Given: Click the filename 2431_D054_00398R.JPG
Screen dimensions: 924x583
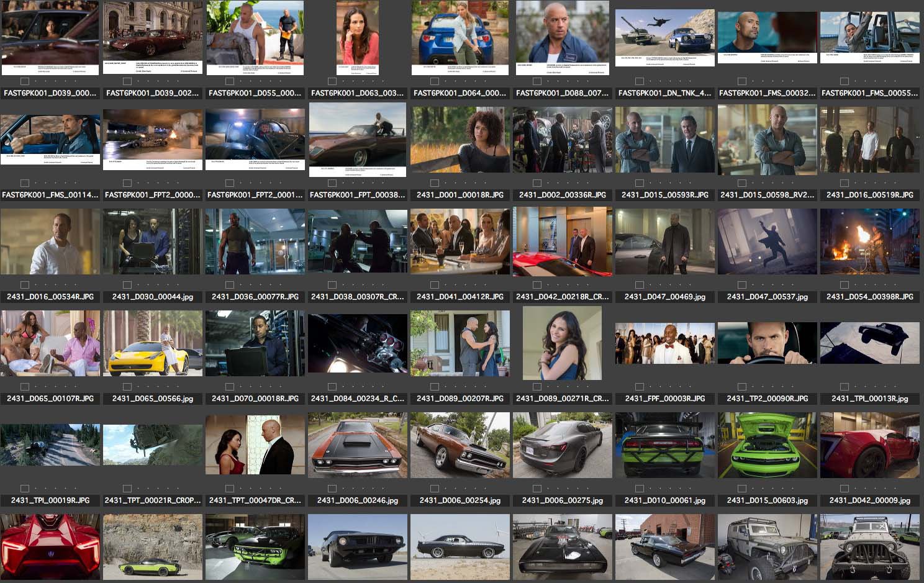Looking at the screenshot, I should [870, 297].
